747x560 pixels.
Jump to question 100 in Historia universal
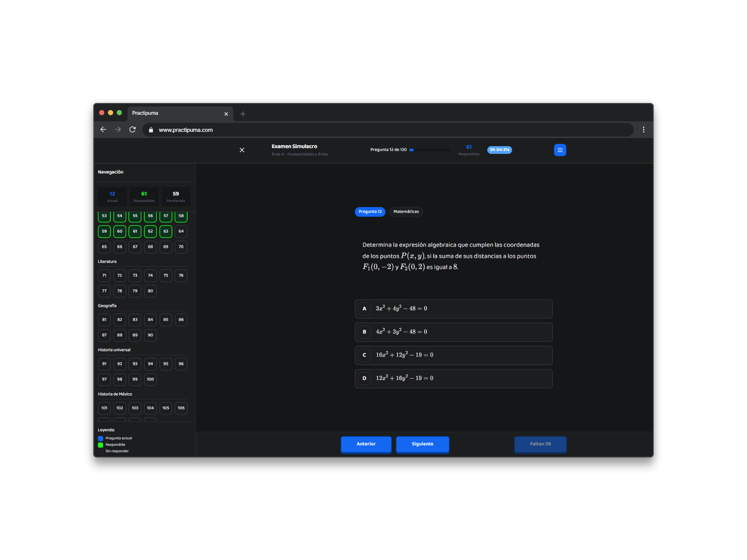(150, 379)
